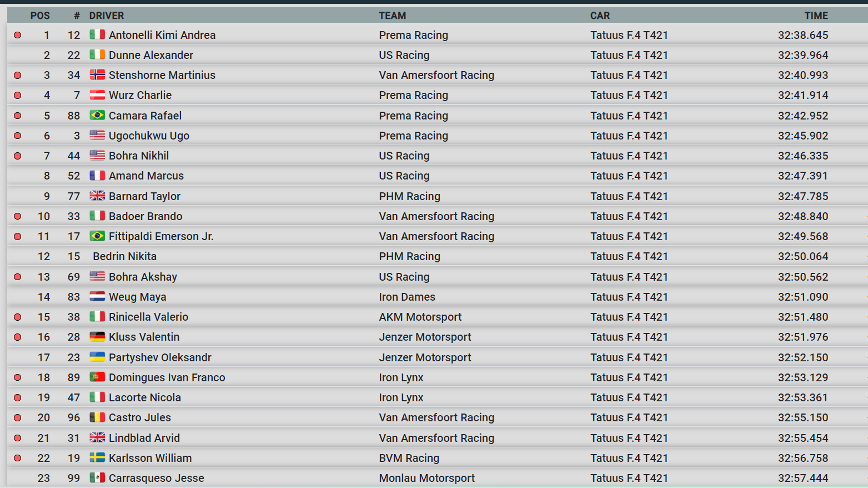
Task: Click the DRIVER column header
Action: coord(107,16)
